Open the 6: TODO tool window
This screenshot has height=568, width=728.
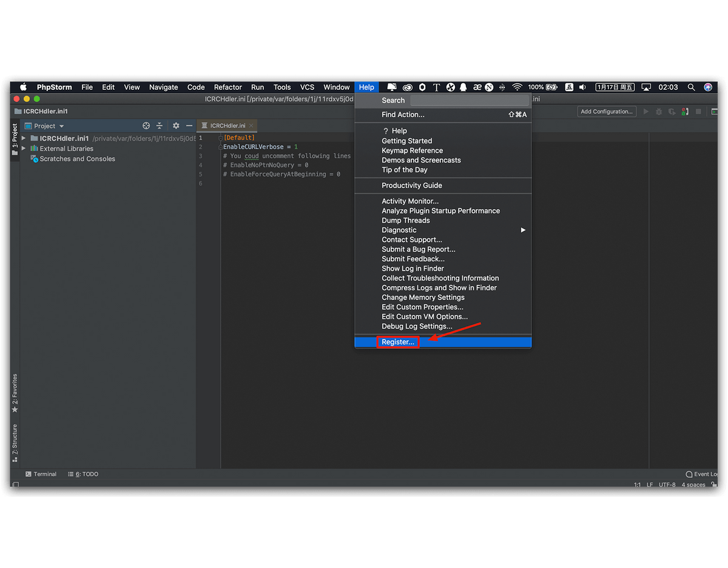click(83, 474)
